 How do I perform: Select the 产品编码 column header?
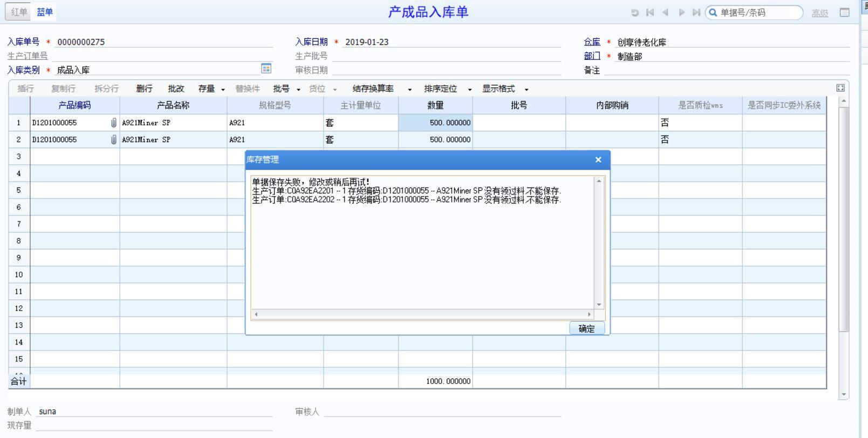pos(74,105)
